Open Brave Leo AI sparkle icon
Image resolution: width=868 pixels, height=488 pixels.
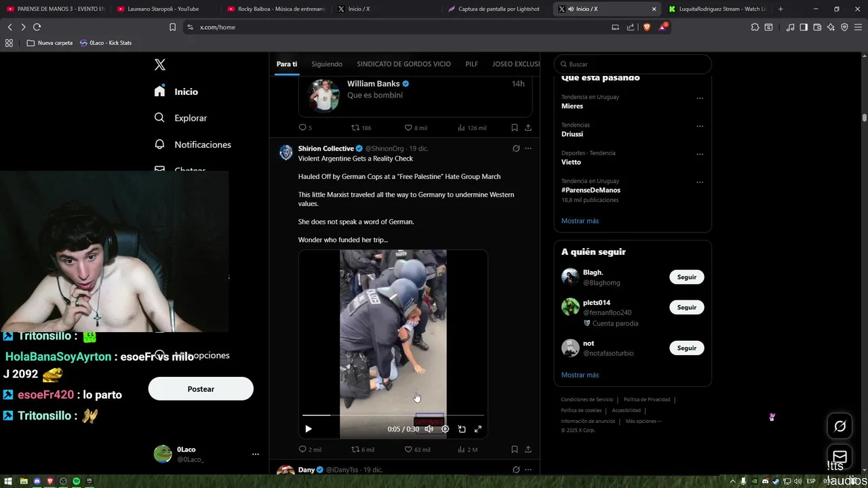click(831, 27)
